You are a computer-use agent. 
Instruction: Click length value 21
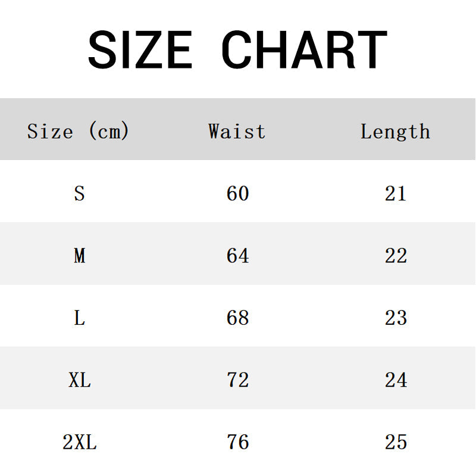click(395, 193)
